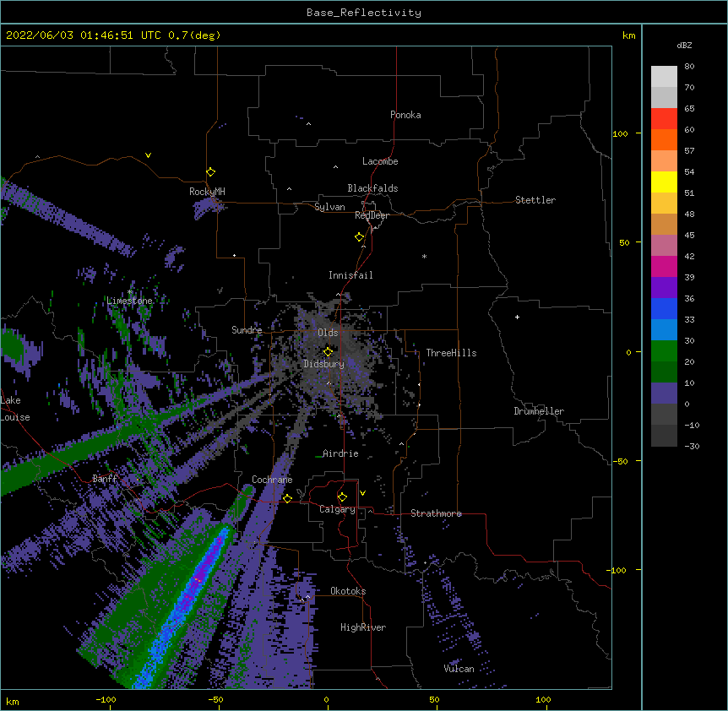Click the Base_Reflectivity title

click(364, 13)
